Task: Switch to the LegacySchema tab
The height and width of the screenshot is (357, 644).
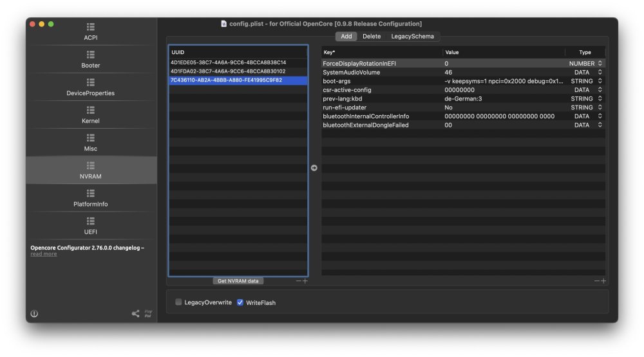Action: pyautogui.click(x=412, y=36)
